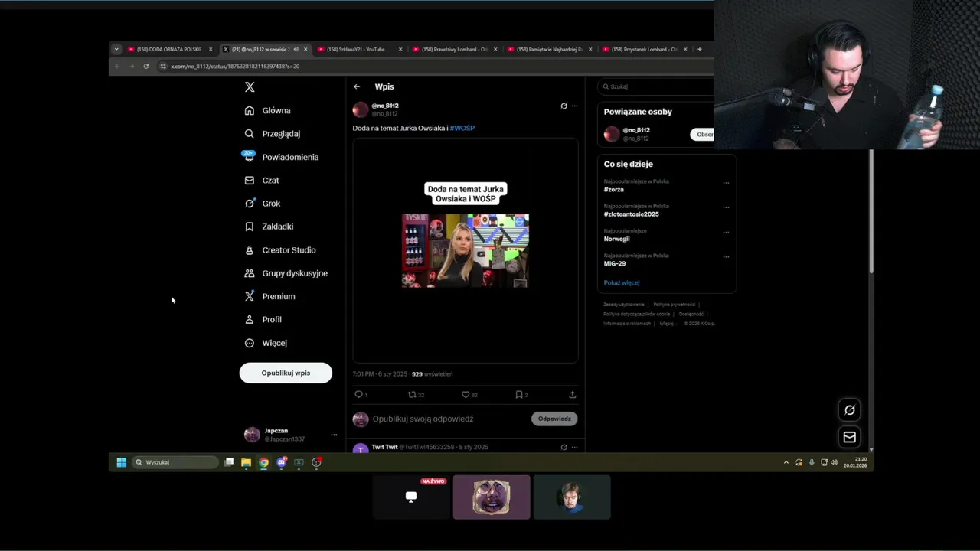The height and width of the screenshot is (551, 980).
Task: Click the reply comment icon under post
Action: [x=358, y=395]
